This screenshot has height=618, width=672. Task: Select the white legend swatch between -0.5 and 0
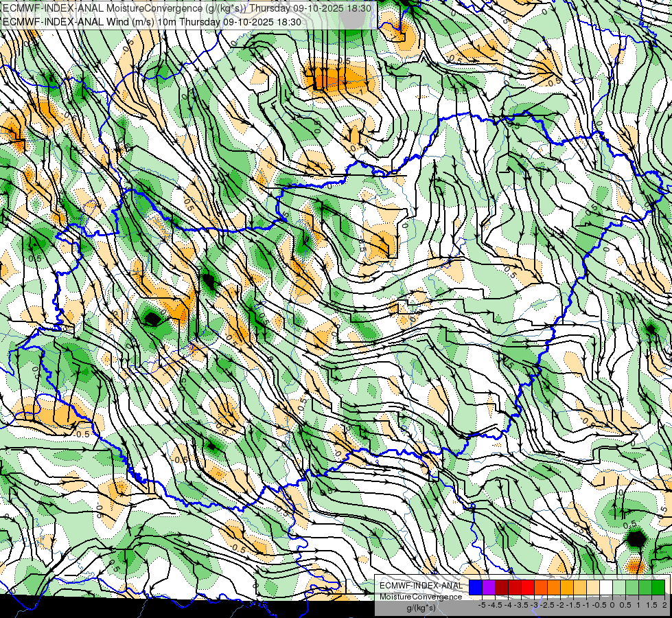pos(606,587)
